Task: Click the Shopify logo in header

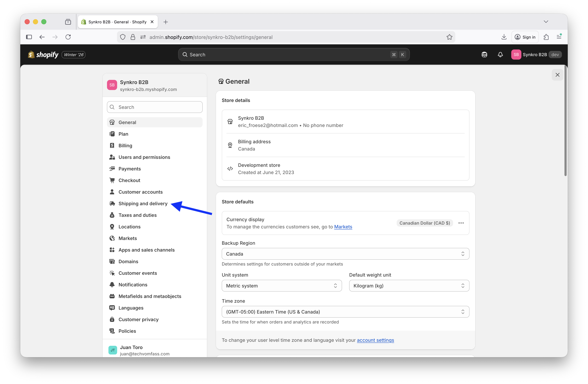Action: click(x=43, y=55)
